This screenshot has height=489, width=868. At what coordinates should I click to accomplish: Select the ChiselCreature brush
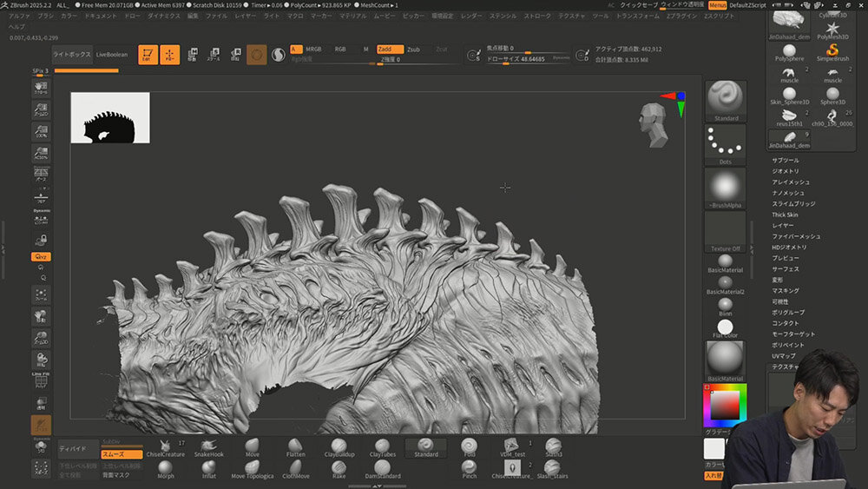click(x=165, y=448)
